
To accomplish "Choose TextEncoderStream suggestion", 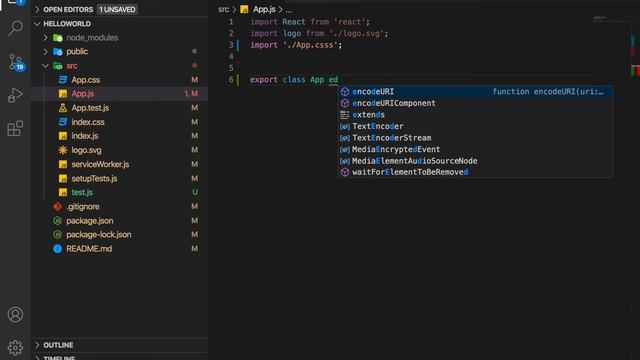I will pyautogui.click(x=475, y=138).
